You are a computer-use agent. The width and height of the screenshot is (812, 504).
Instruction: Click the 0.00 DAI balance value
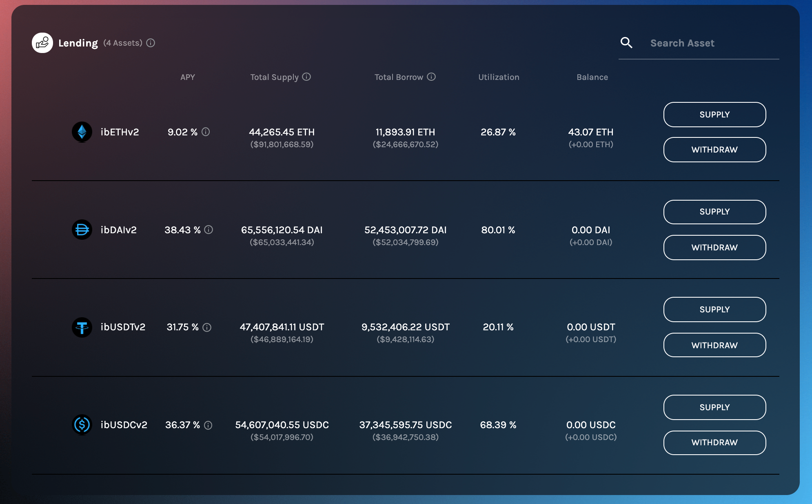tap(591, 230)
